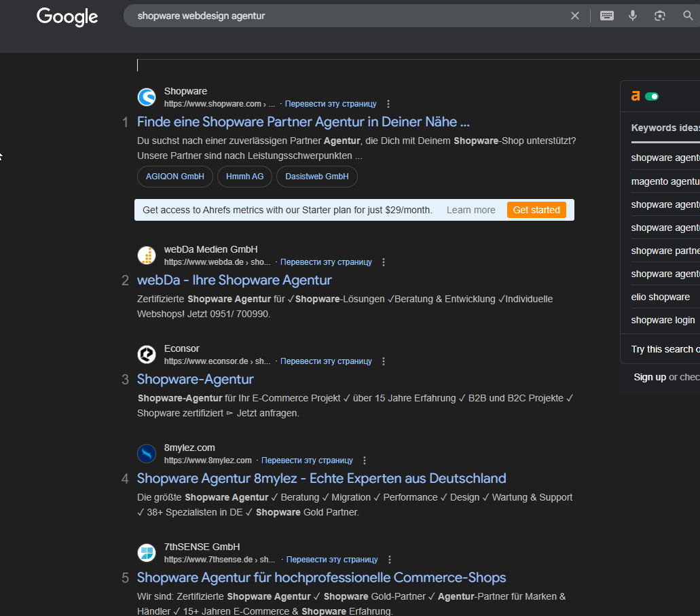Open the 'webDa - Ihre Shopware Agentur' result
Screen dimensions: 700x616
(234, 280)
